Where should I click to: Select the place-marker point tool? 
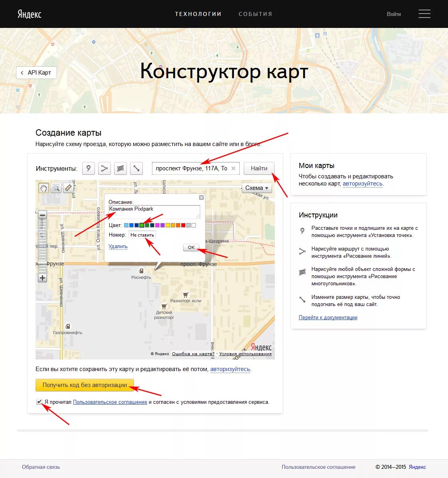89,168
